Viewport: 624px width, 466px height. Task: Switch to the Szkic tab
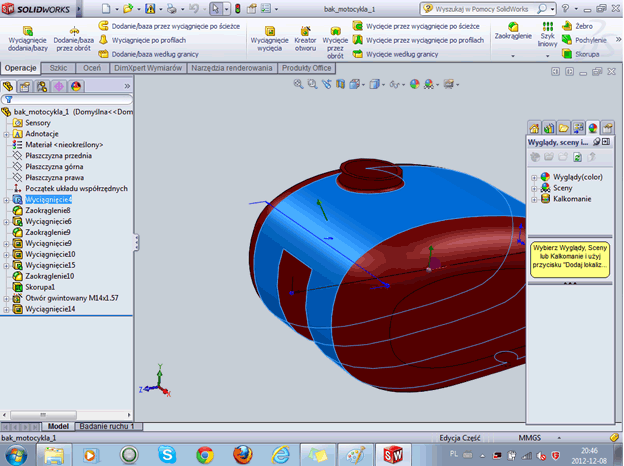(58, 68)
